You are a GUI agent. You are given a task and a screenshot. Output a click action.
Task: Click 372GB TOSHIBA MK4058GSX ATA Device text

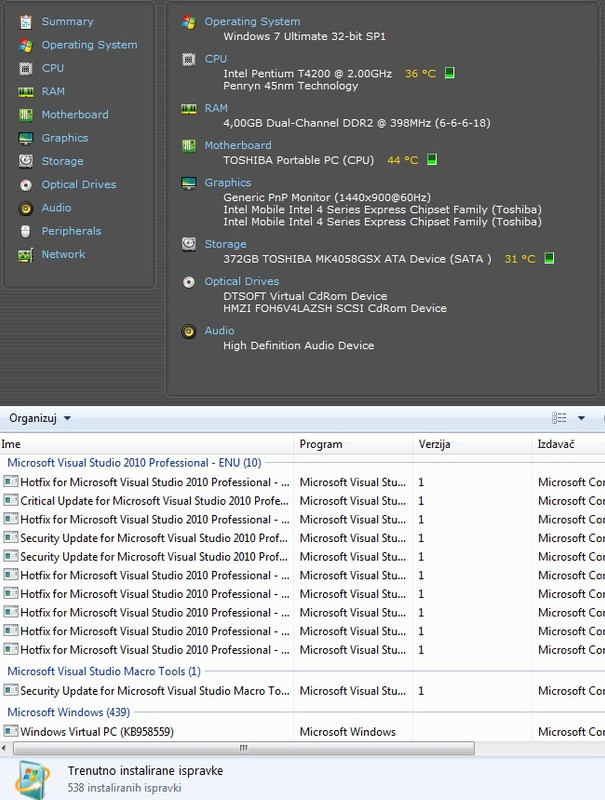click(357, 259)
